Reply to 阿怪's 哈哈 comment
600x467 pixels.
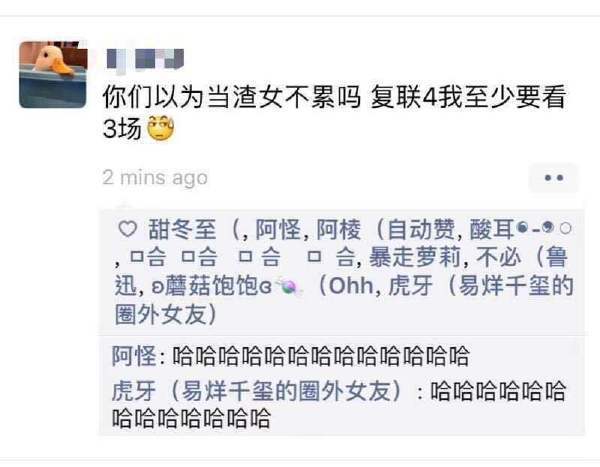(x=321, y=356)
